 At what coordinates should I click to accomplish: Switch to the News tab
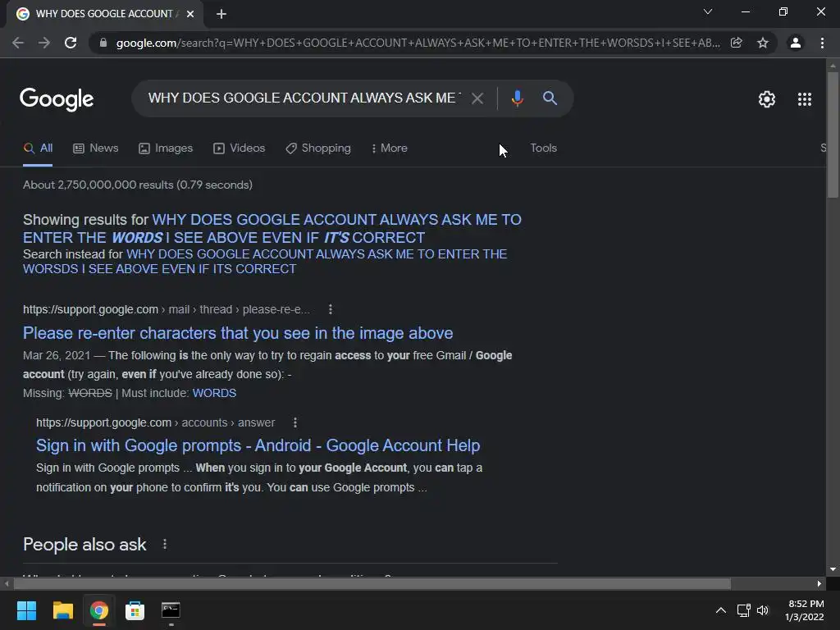pyautogui.click(x=96, y=148)
